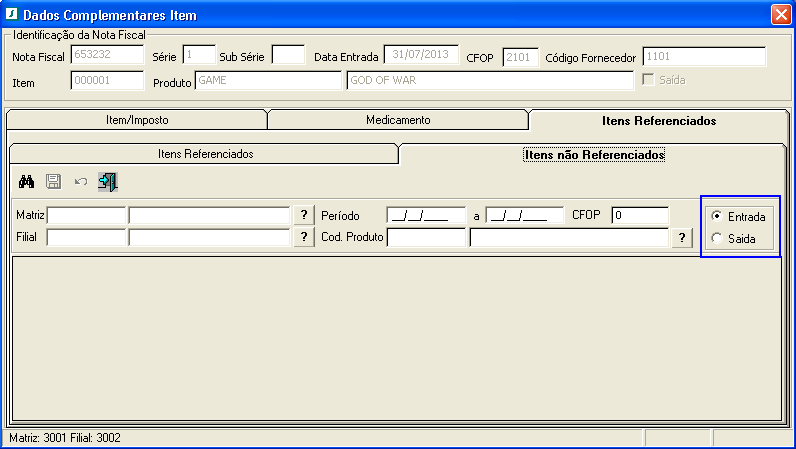Click the undo arrow icon
Viewport: 796px width, 449px height.
tap(81, 182)
